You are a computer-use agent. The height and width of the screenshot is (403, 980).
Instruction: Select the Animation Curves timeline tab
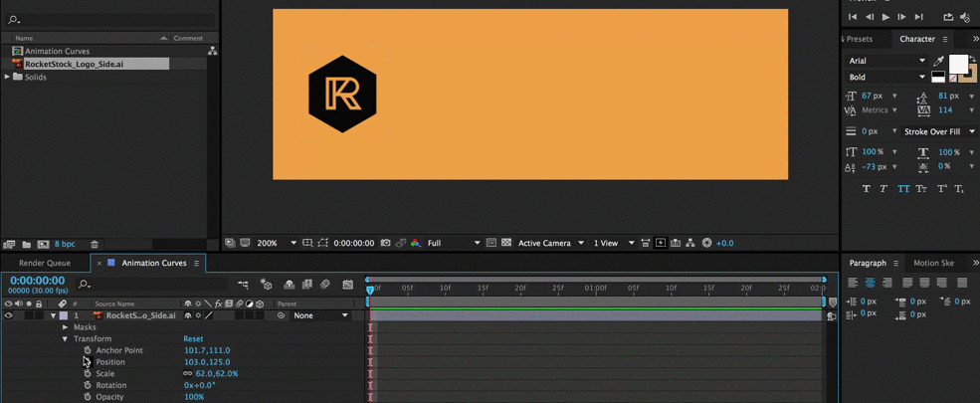154,263
